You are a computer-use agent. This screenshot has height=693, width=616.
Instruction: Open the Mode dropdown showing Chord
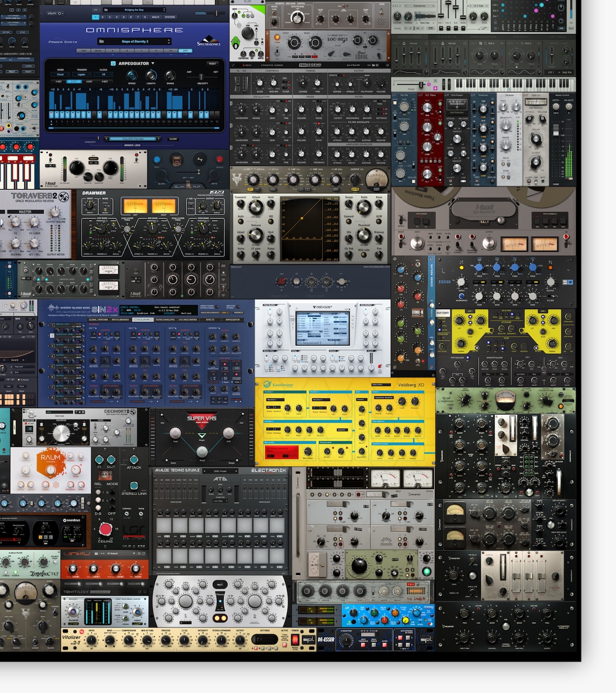tap(60, 75)
